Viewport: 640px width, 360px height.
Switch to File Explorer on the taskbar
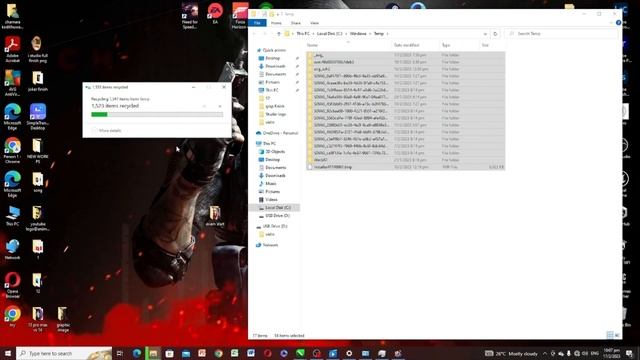(x=153, y=353)
